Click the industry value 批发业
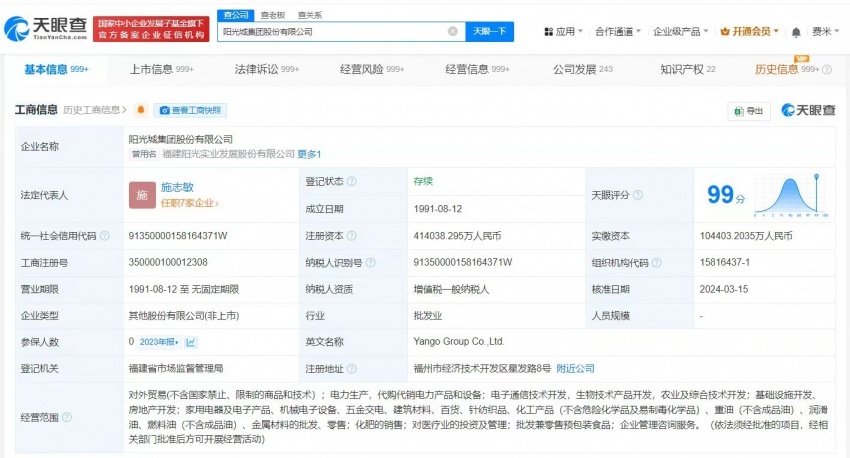Image resolution: width=850 pixels, height=458 pixels. pyautogui.click(x=428, y=315)
